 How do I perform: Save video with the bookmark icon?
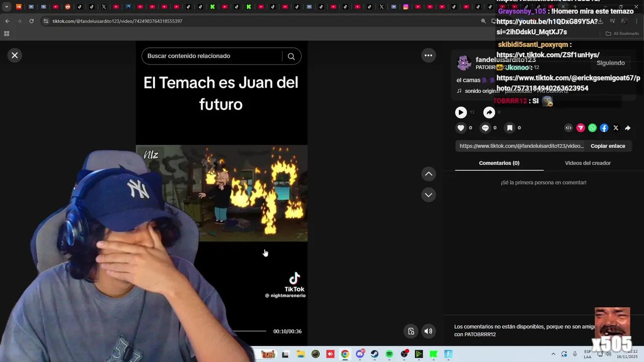pyautogui.click(x=510, y=128)
